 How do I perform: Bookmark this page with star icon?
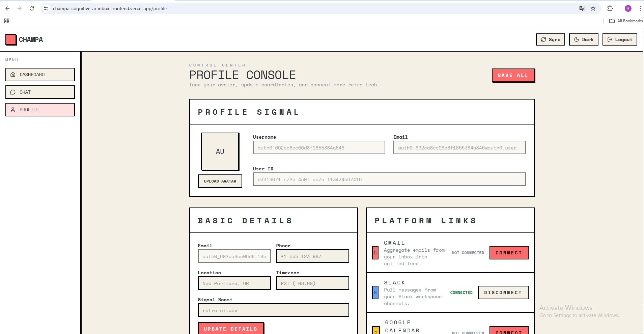tap(593, 8)
